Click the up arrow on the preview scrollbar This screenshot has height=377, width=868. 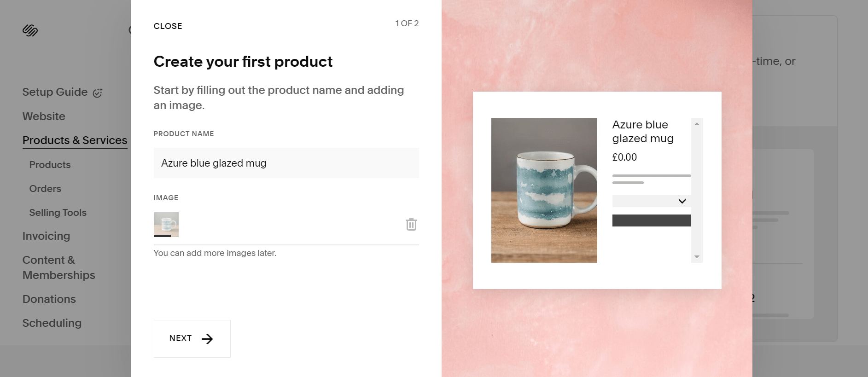tap(697, 123)
